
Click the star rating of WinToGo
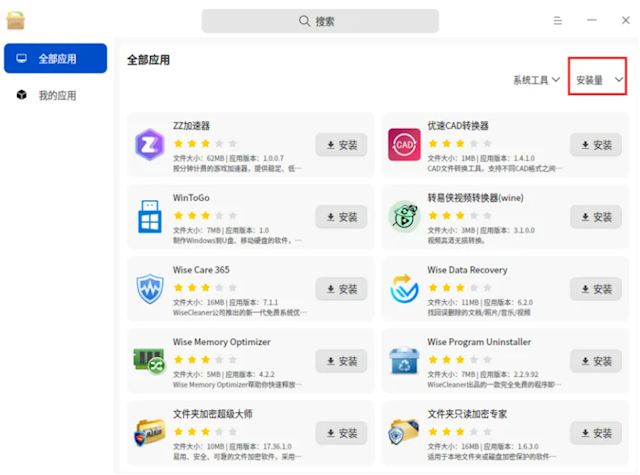tap(205, 215)
